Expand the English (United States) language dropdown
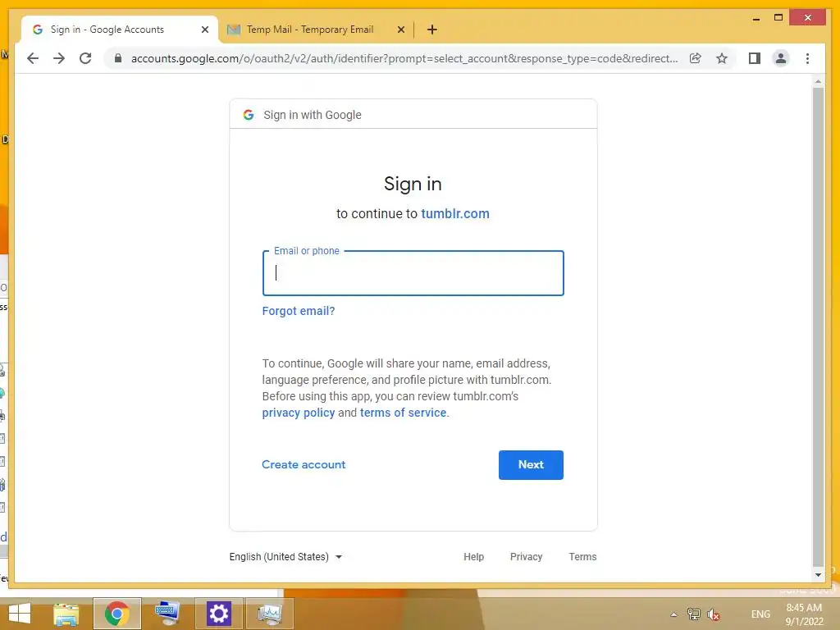 click(x=285, y=557)
